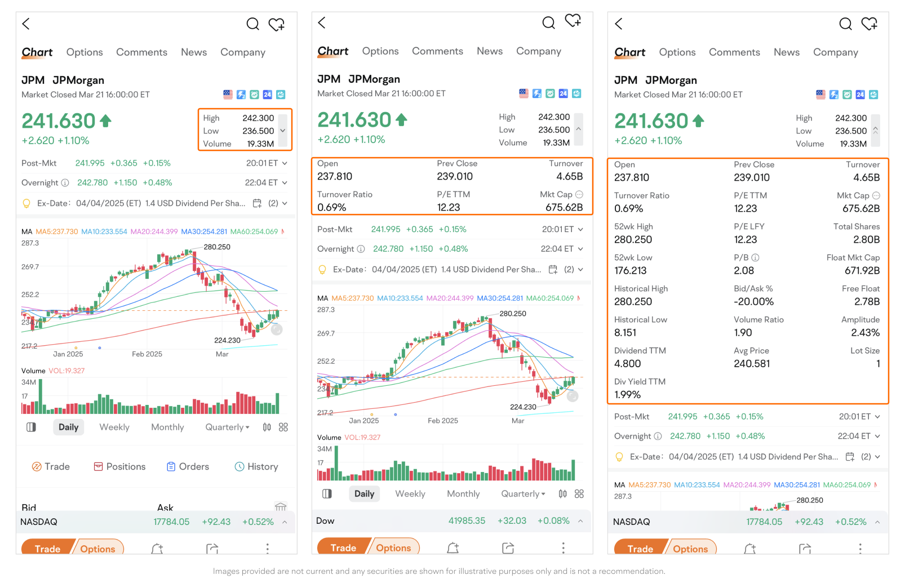The width and height of the screenshot is (905, 588).
Task: Switch to Monthly interval in the middle screen
Action: 463,493
